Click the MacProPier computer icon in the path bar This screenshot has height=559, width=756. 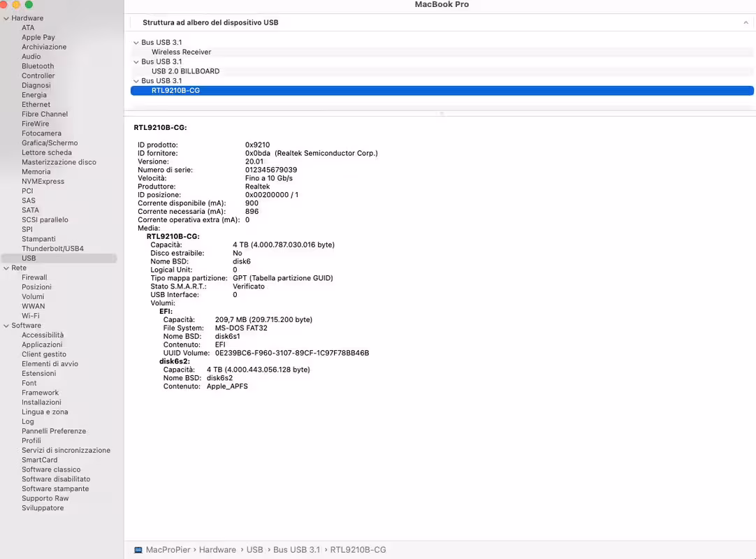[138, 550]
